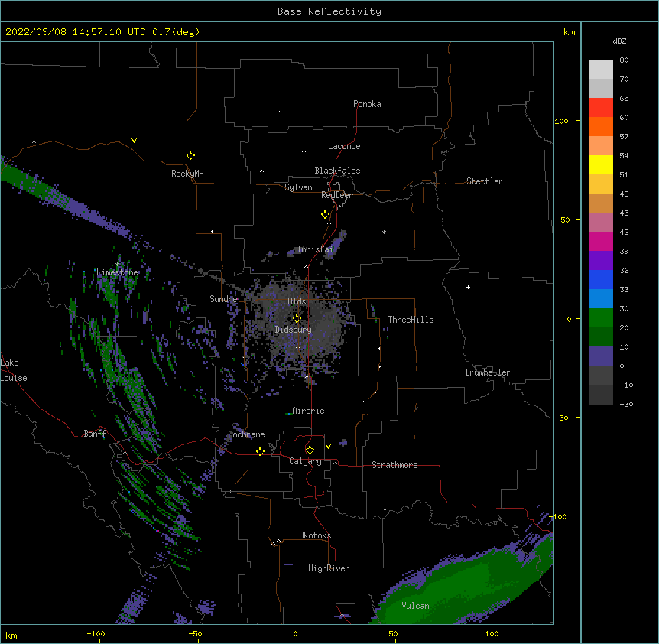Click the Airdrie city label
Image resolution: width=659 pixels, height=644 pixels.
(308, 411)
